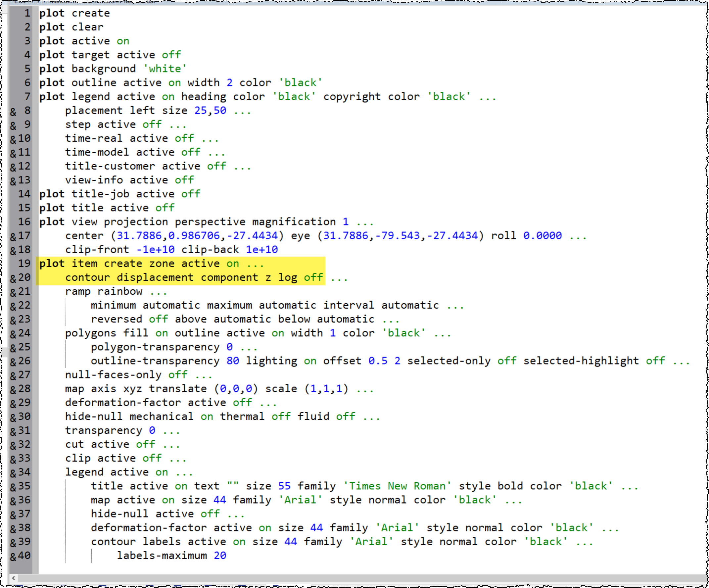Click 'map axis xyz translate' line
This screenshot has height=588, width=709.
tap(220, 388)
